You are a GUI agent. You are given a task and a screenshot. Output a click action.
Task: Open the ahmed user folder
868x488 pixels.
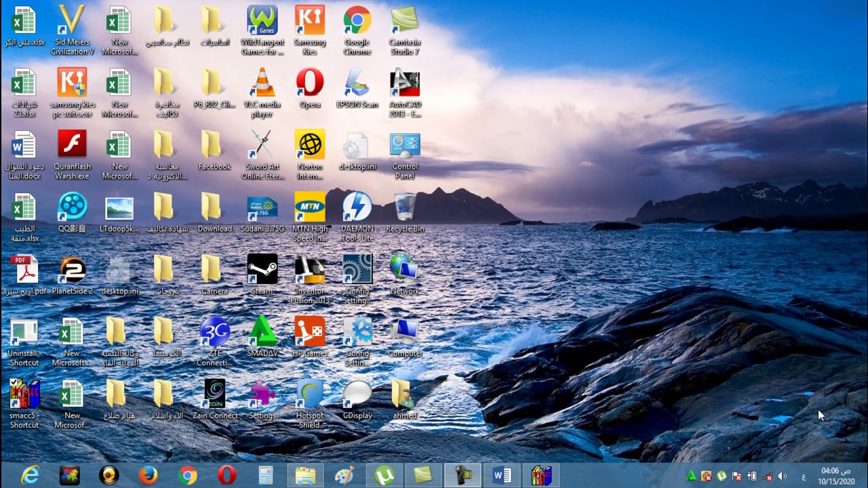coord(405,400)
